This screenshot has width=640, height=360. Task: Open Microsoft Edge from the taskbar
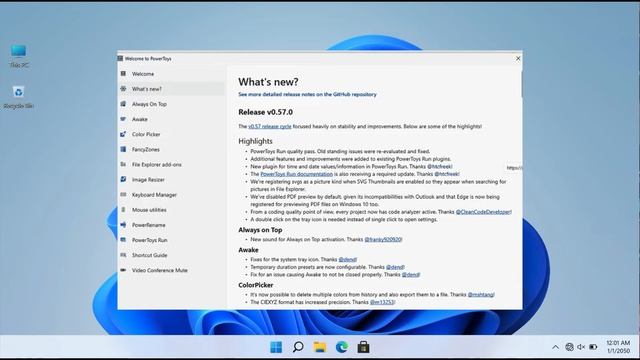click(x=342, y=347)
